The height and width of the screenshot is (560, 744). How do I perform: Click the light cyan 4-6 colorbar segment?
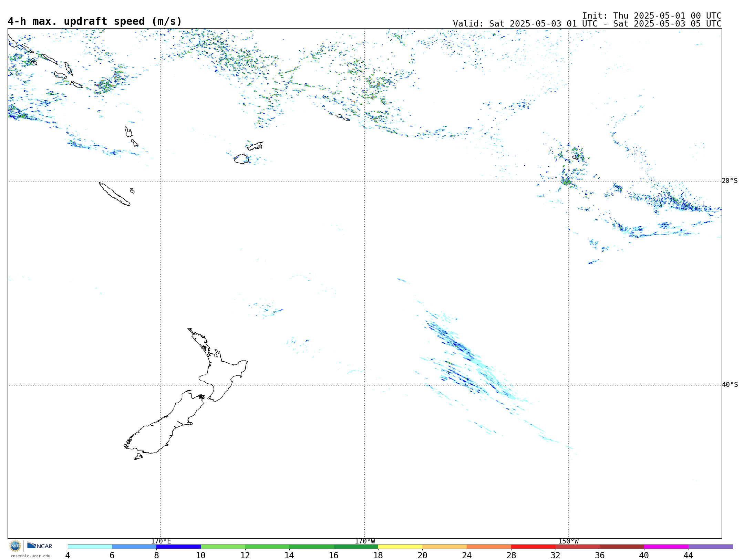click(90, 547)
